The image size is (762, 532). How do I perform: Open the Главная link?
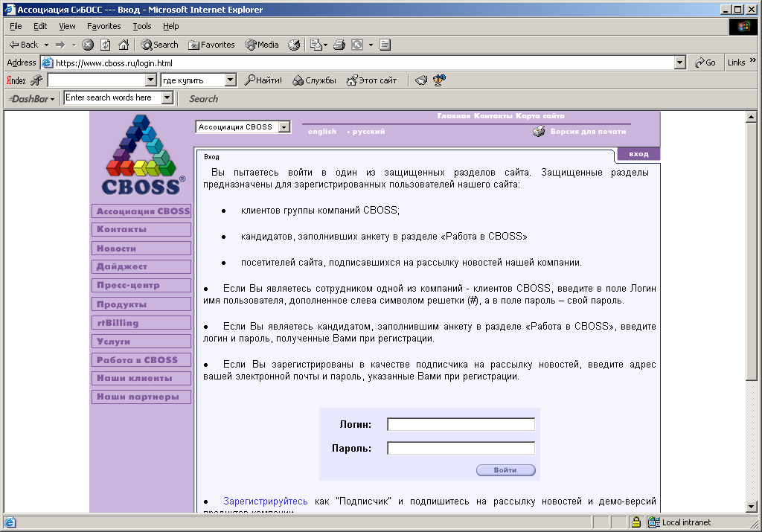453,115
